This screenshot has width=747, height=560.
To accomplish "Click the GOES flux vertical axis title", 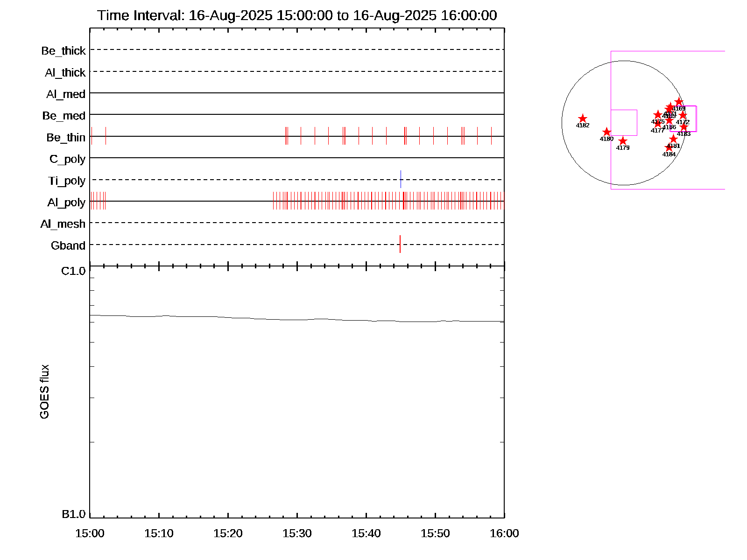I will click(44, 392).
